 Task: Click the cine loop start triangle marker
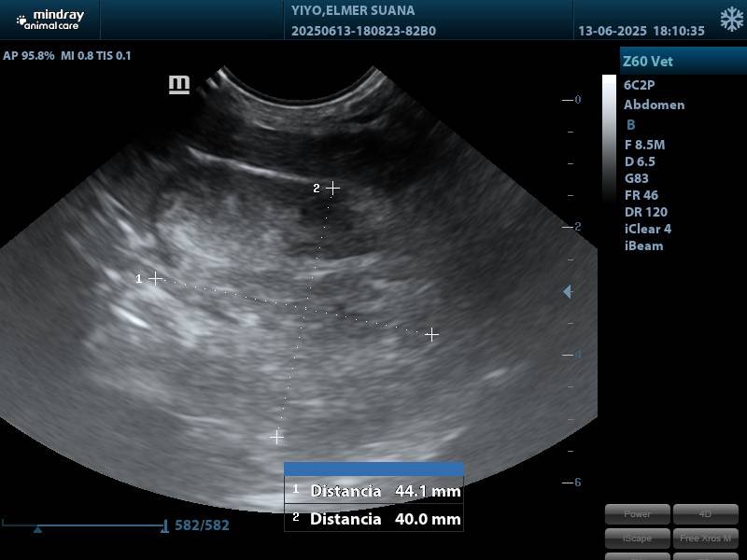pyautogui.click(x=38, y=529)
